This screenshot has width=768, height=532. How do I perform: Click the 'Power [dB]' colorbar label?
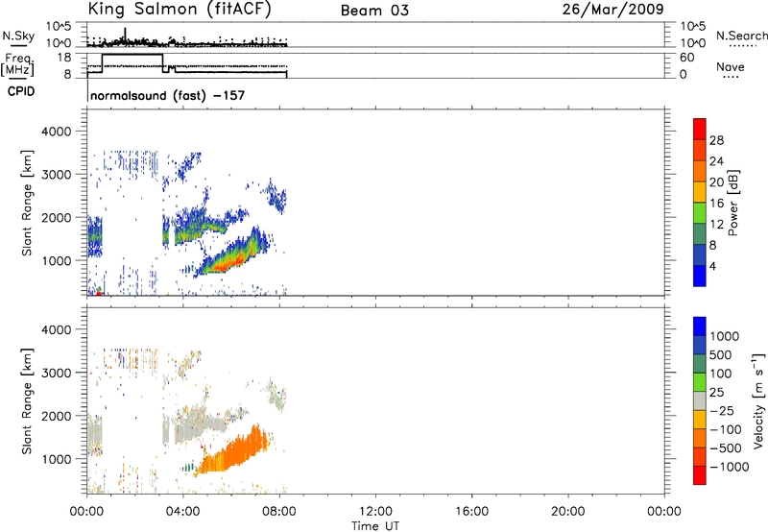click(x=733, y=203)
